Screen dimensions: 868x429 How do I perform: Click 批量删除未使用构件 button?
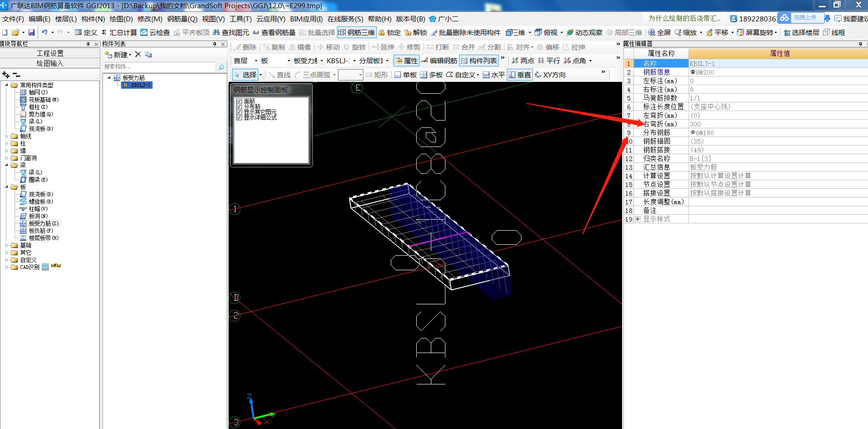(x=465, y=32)
